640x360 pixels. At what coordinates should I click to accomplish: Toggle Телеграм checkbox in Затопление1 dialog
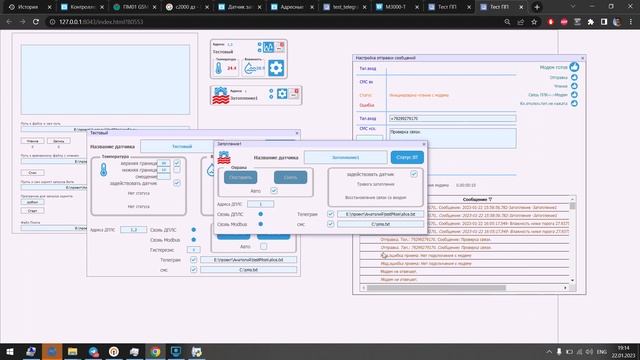tap(331, 214)
